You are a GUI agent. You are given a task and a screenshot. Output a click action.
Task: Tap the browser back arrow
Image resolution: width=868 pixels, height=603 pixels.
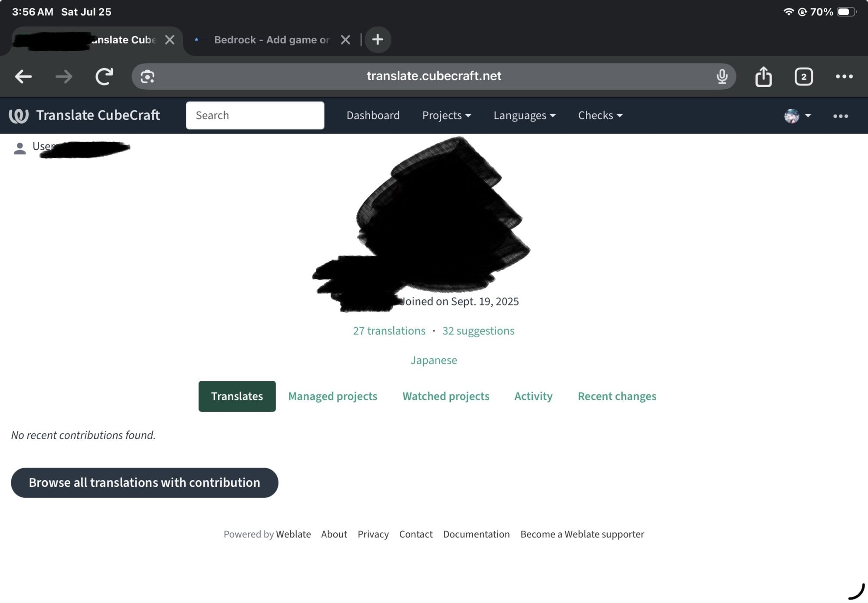23,77
